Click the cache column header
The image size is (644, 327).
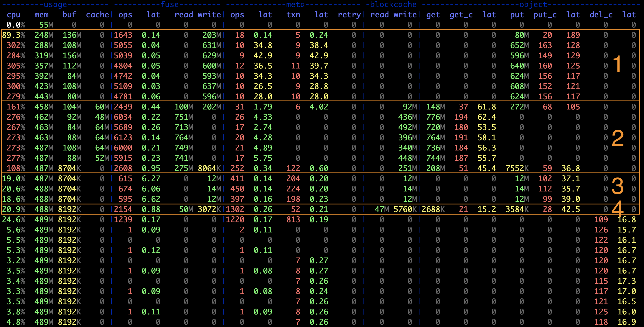[98, 15]
